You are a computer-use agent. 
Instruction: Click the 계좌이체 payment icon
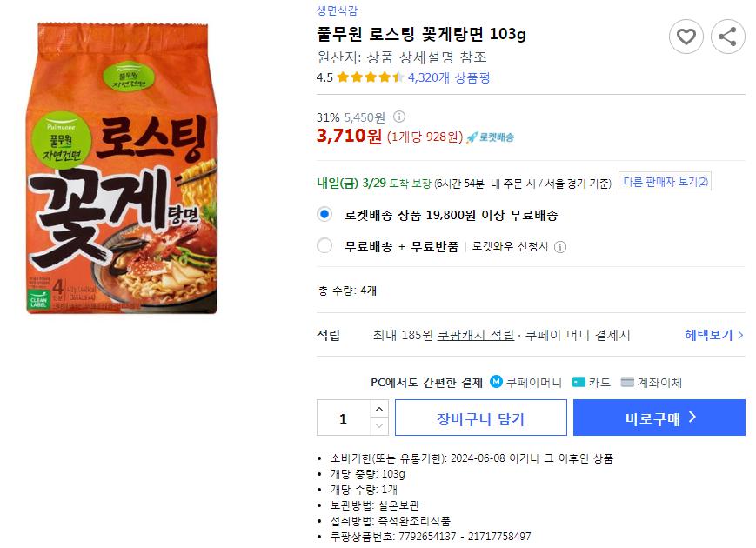[x=627, y=382]
